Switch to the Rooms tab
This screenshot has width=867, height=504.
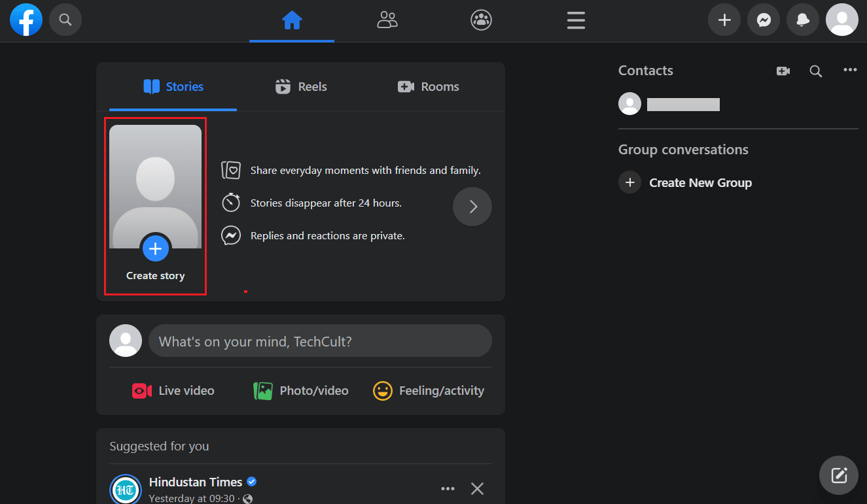click(429, 87)
